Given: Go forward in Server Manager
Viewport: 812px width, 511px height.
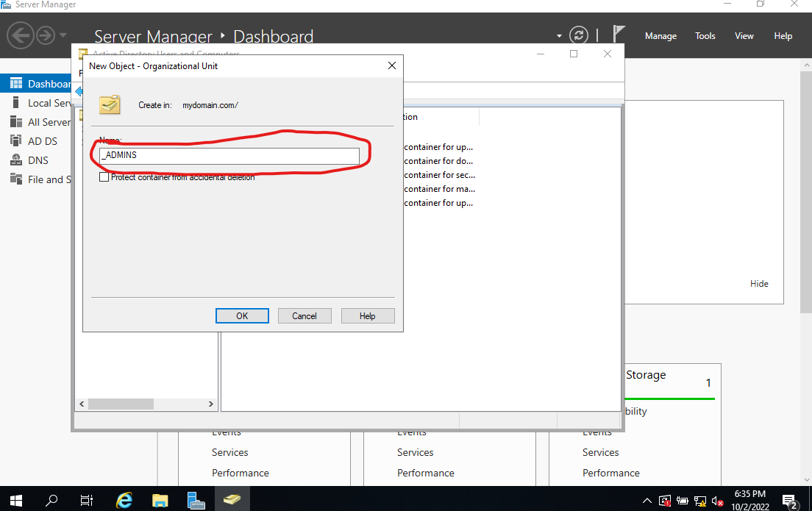Looking at the screenshot, I should click(46, 35).
